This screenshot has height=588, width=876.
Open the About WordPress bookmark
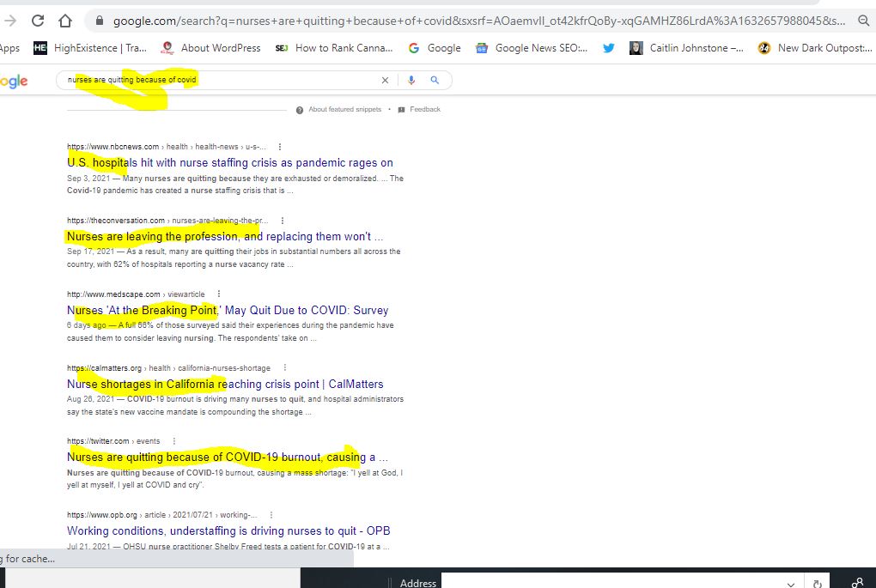coord(210,48)
